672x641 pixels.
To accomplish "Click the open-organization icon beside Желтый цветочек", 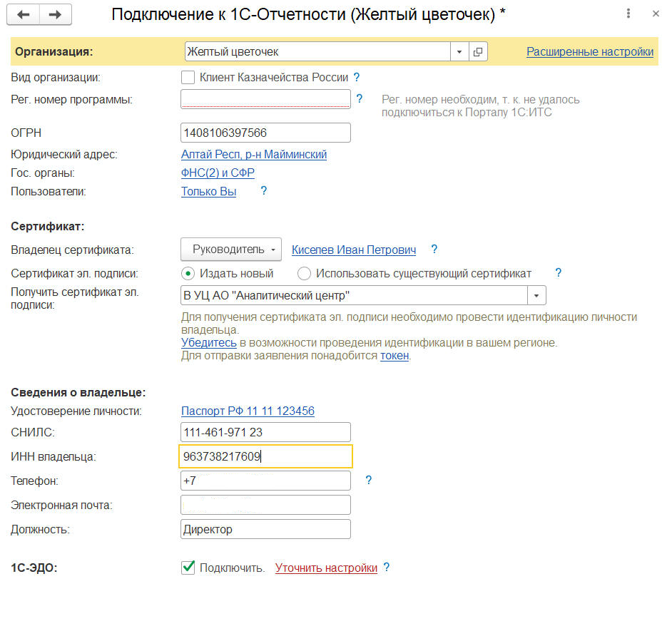I will point(478,52).
